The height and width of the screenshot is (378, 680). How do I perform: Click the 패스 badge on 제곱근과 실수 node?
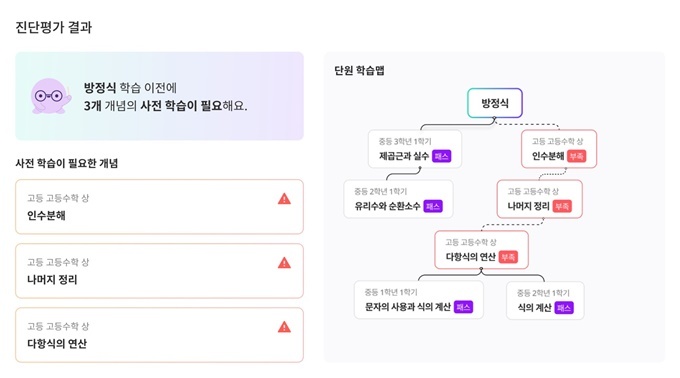[441, 156]
